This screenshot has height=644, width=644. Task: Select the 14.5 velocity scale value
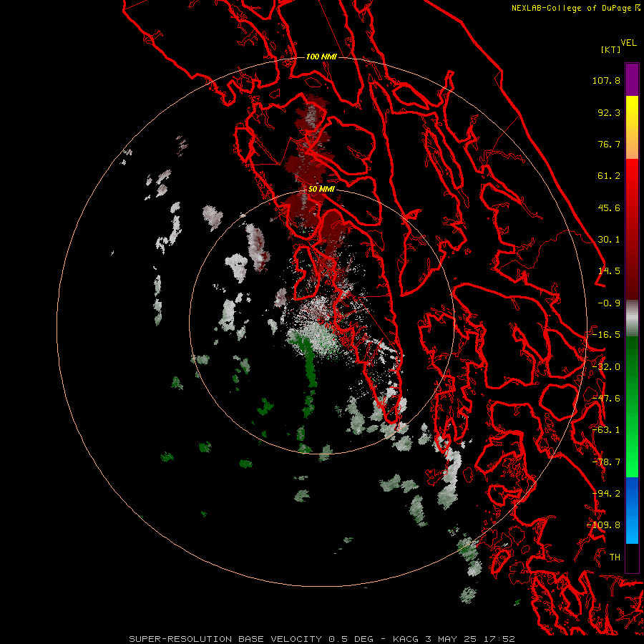pos(609,271)
